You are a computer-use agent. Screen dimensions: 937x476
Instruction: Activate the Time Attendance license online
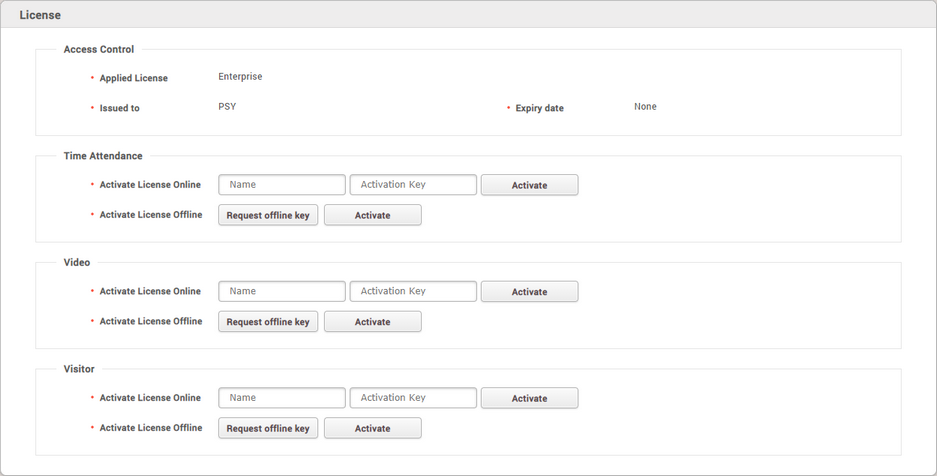tap(529, 185)
